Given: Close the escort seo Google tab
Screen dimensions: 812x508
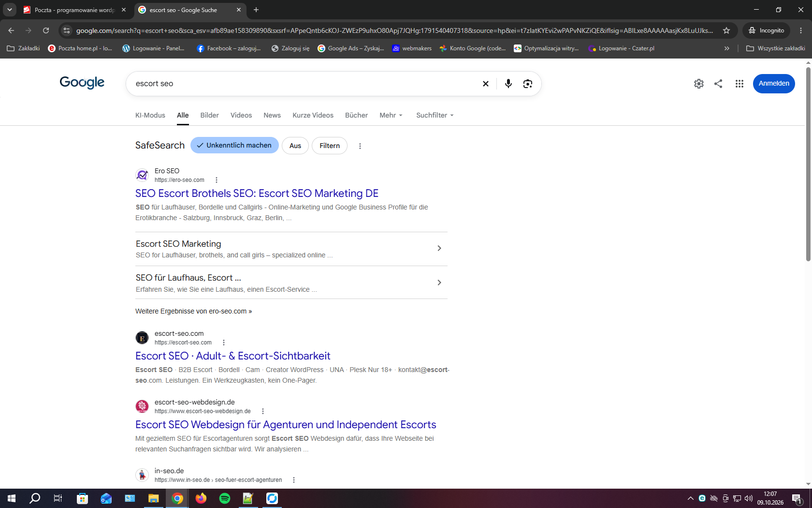Looking at the screenshot, I should click(x=239, y=10).
